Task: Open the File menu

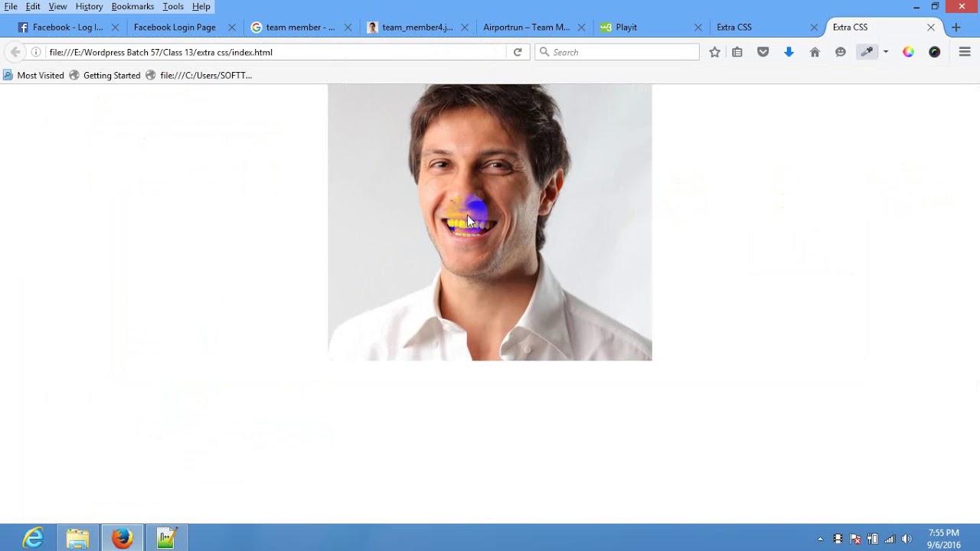Action: click(x=11, y=6)
